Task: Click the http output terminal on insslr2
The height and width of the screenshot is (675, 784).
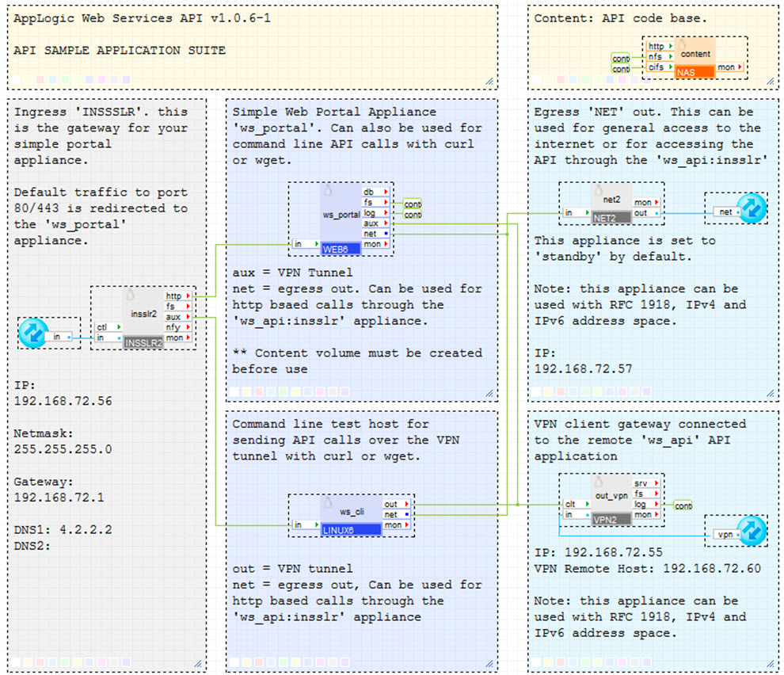Action: pos(177,296)
